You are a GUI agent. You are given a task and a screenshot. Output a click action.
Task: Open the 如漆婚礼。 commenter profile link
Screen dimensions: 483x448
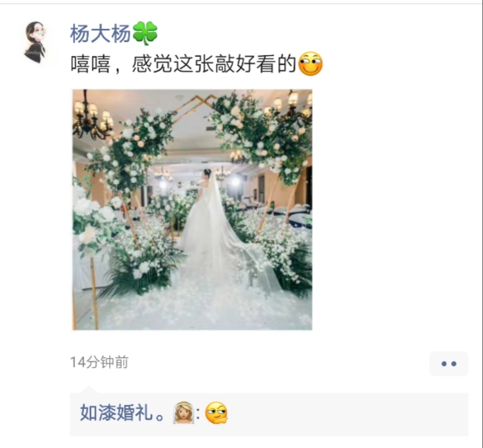pos(122,413)
